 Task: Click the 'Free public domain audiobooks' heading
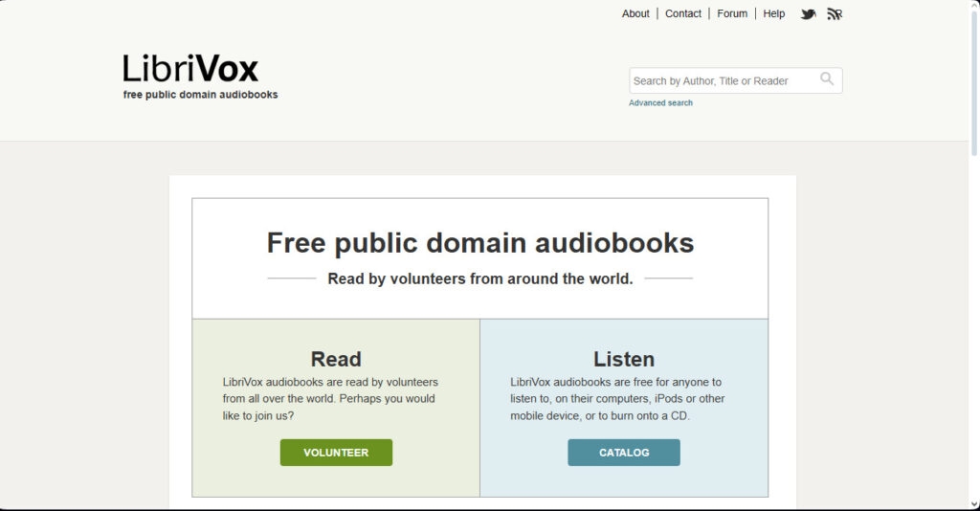pos(480,243)
